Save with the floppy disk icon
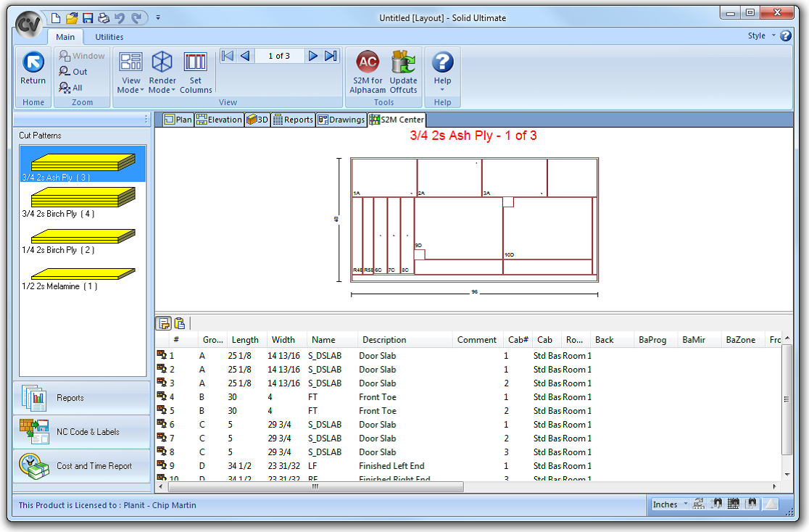This screenshot has height=532, width=809. pos(88,18)
